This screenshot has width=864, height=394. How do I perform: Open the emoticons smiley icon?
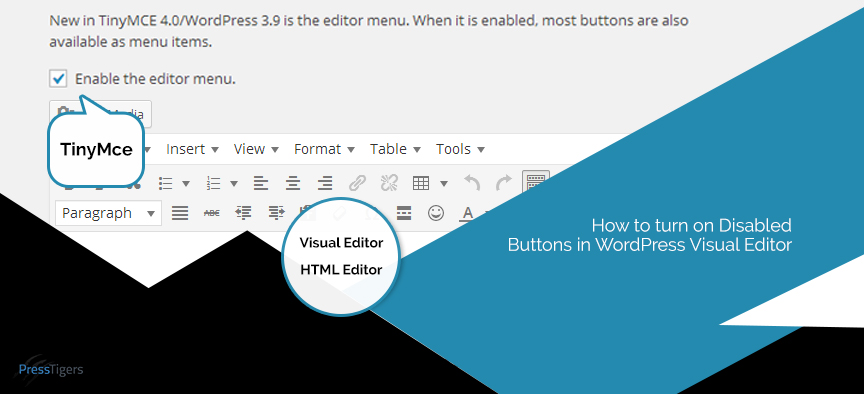point(436,213)
